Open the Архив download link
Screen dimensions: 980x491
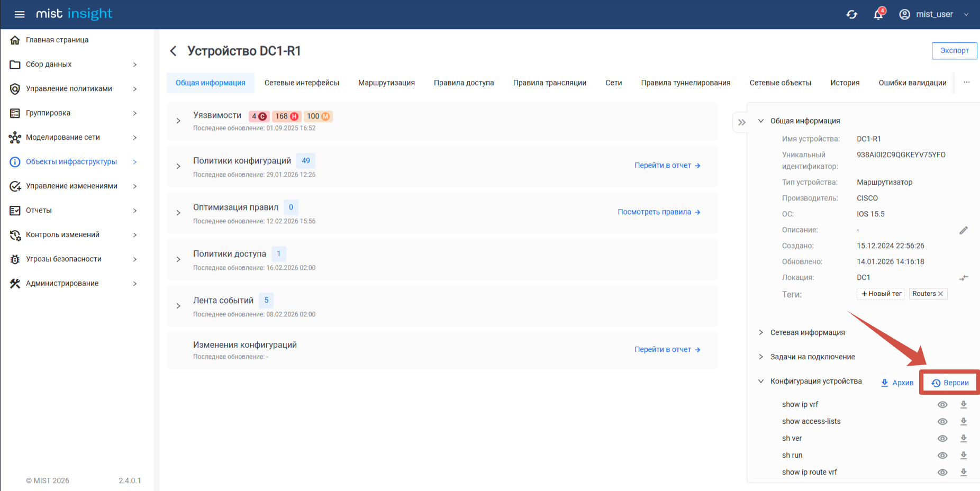(x=897, y=383)
